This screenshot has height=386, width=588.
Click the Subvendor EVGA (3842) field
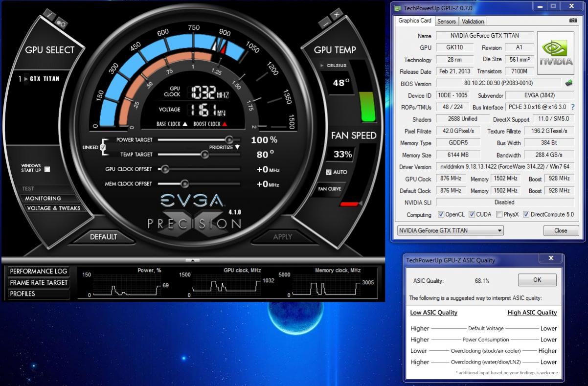[540, 95]
